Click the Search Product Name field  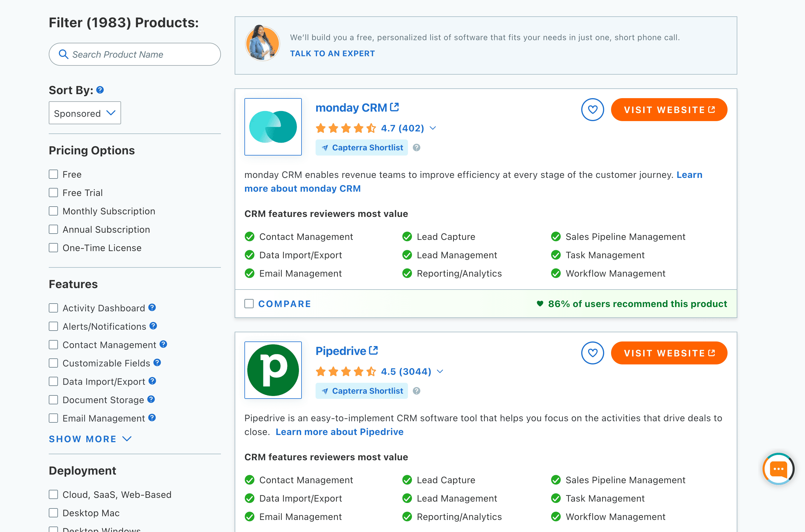[135, 54]
